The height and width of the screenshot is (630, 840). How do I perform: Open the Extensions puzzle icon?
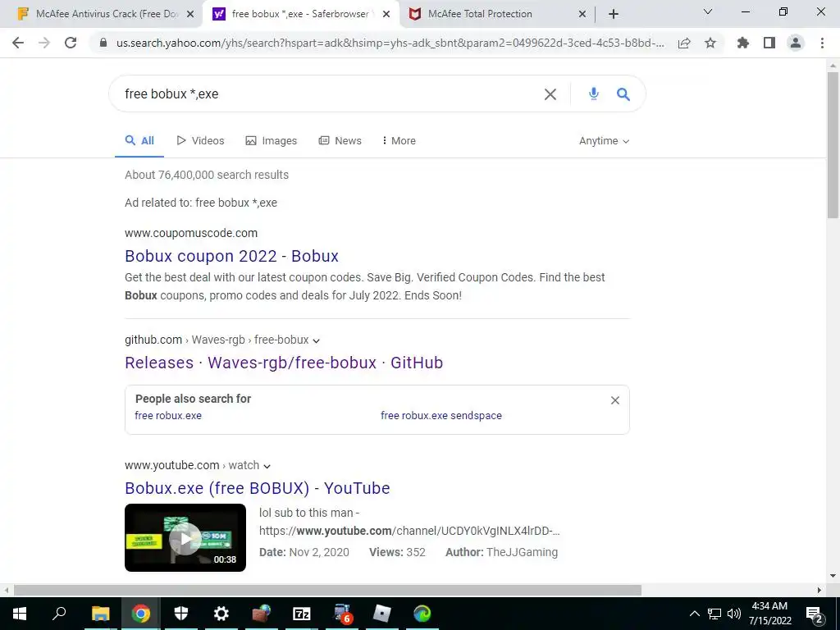click(x=743, y=43)
